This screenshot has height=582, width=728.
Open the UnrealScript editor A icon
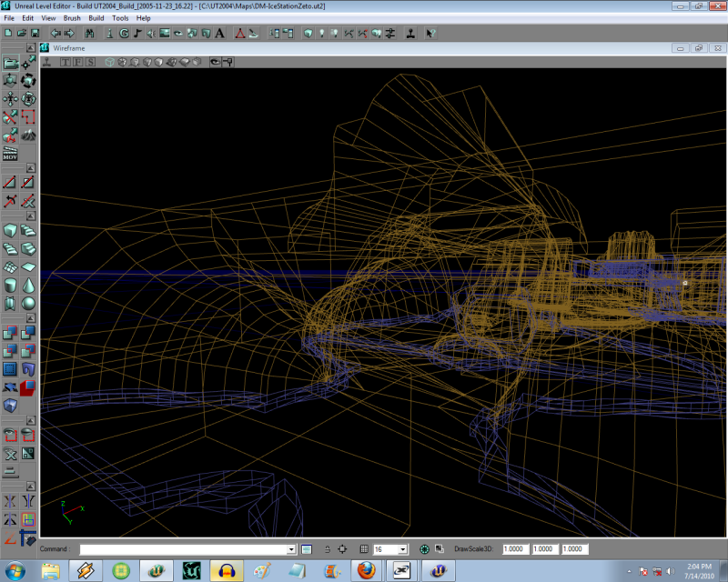click(219, 34)
